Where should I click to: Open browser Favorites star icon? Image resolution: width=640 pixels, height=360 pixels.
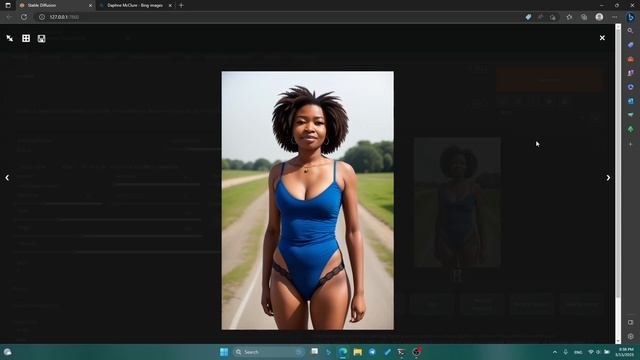tap(569, 17)
